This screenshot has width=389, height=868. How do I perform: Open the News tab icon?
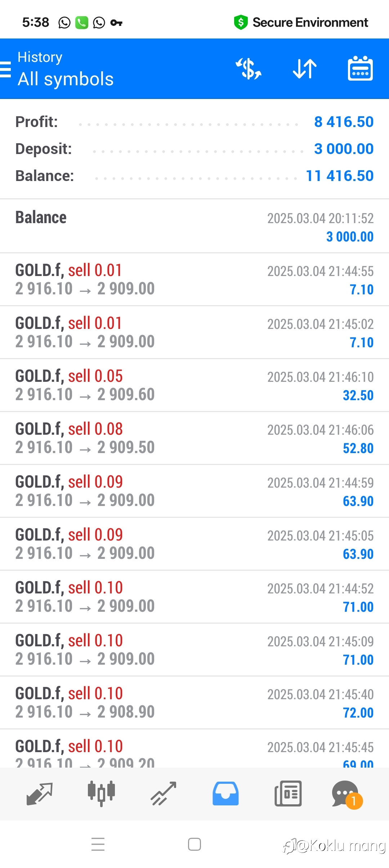coord(288,794)
